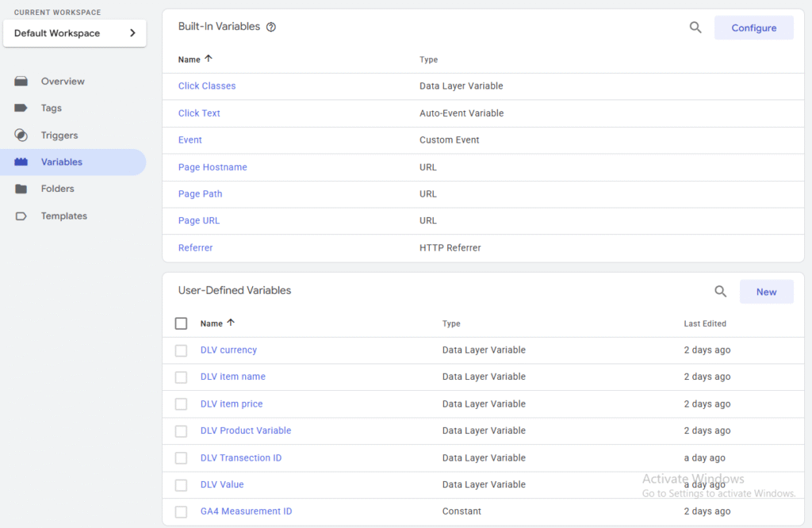This screenshot has width=812, height=528.
Task: Open search for User-Defined Variables
Action: (x=721, y=291)
